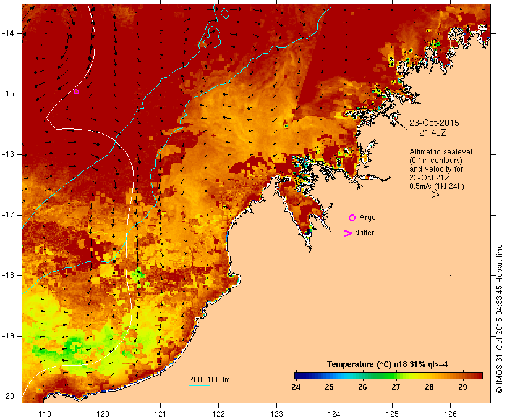The width and height of the screenshot is (507, 420).
Task: Click the Argo legend circle symbol
Action: pos(352,218)
